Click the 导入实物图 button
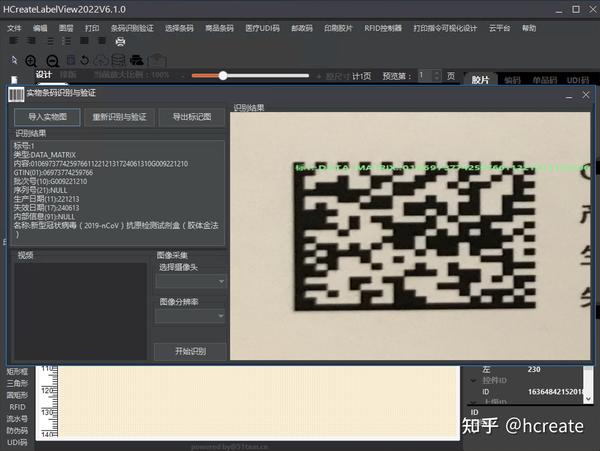 (x=47, y=117)
